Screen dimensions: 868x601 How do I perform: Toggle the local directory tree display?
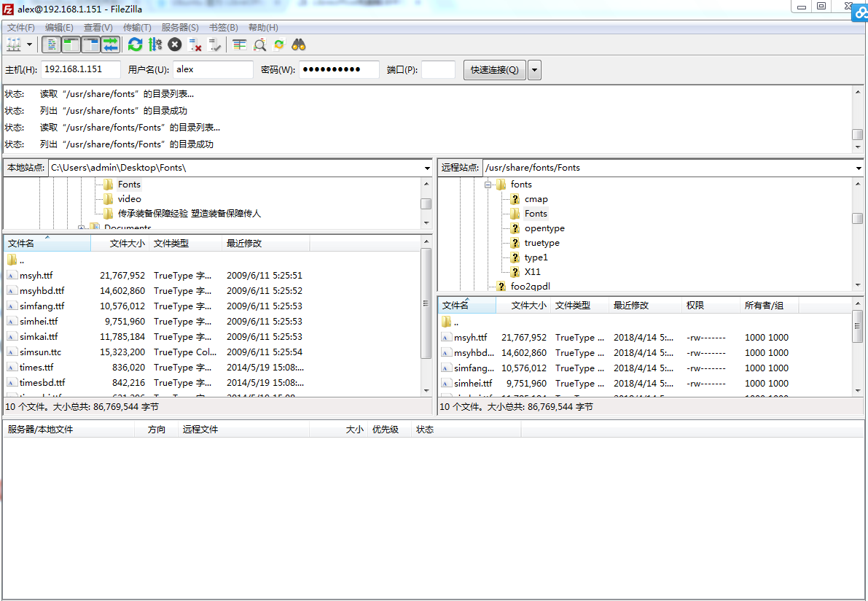point(71,45)
